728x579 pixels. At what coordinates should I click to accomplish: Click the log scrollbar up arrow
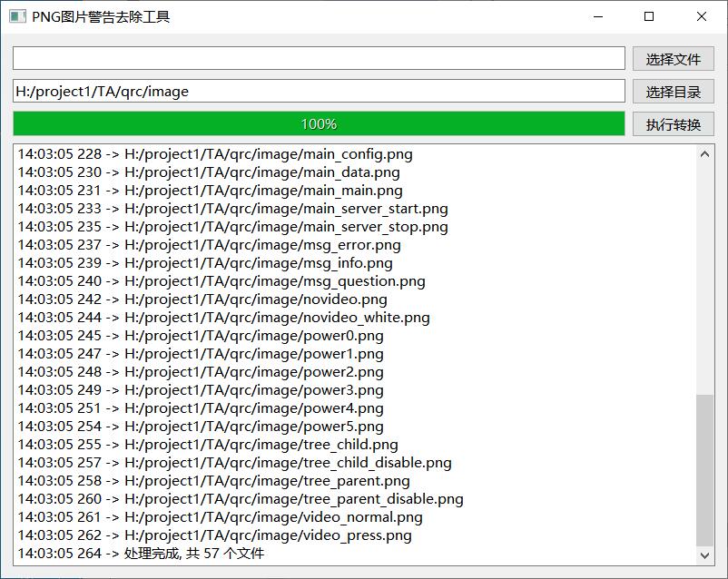(x=704, y=154)
